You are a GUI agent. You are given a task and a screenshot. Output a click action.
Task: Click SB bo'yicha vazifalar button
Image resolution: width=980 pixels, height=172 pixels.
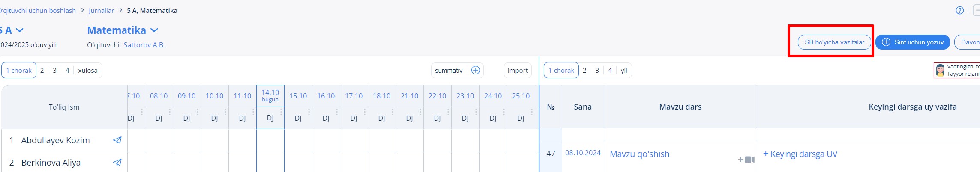pyautogui.click(x=834, y=42)
